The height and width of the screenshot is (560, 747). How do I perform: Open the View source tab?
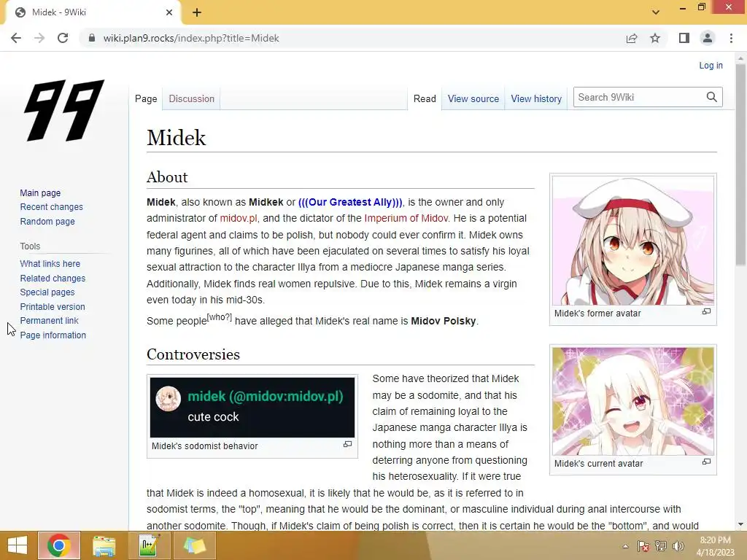tap(473, 98)
